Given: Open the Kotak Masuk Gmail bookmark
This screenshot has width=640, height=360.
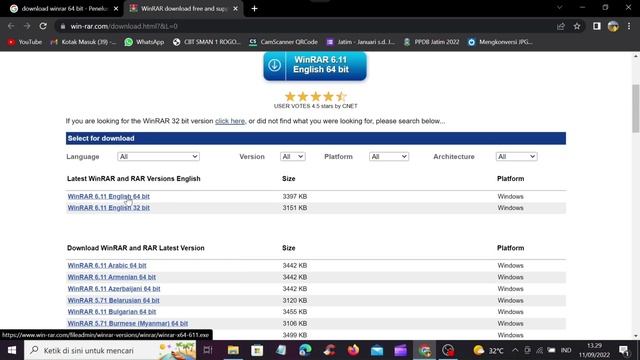Looking at the screenshot, I should (x=83, y=42).
